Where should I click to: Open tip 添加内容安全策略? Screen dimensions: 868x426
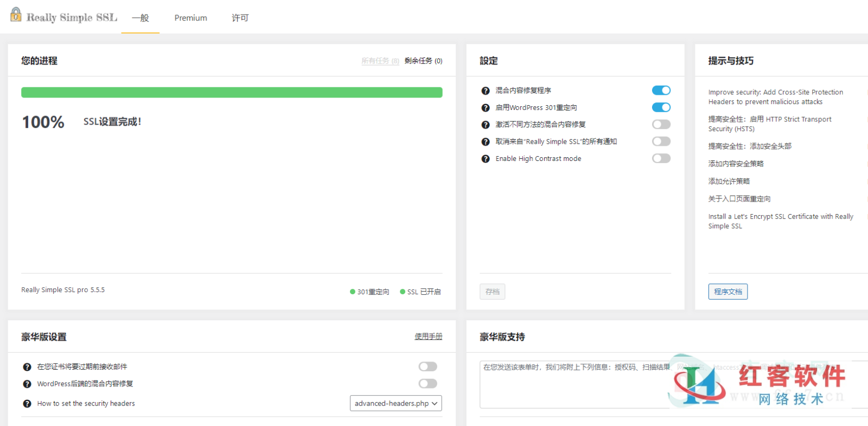[x=736, y=164]
